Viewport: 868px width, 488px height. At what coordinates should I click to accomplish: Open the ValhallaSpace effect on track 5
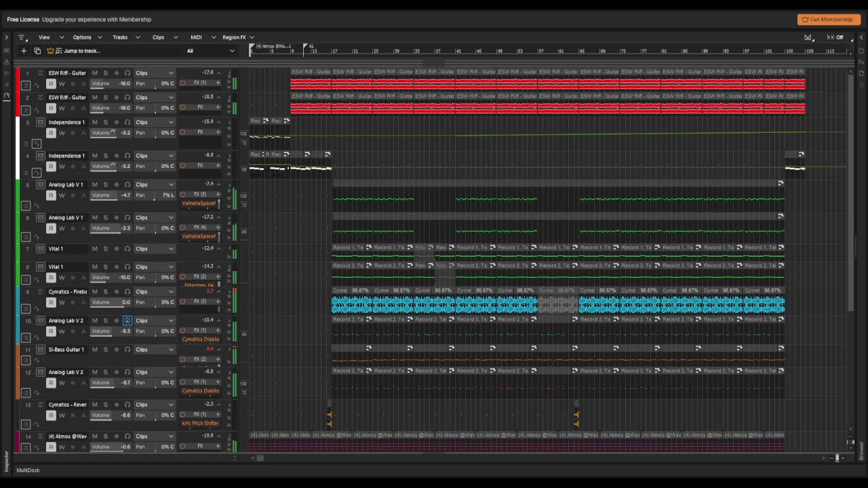tap(199, 203)
